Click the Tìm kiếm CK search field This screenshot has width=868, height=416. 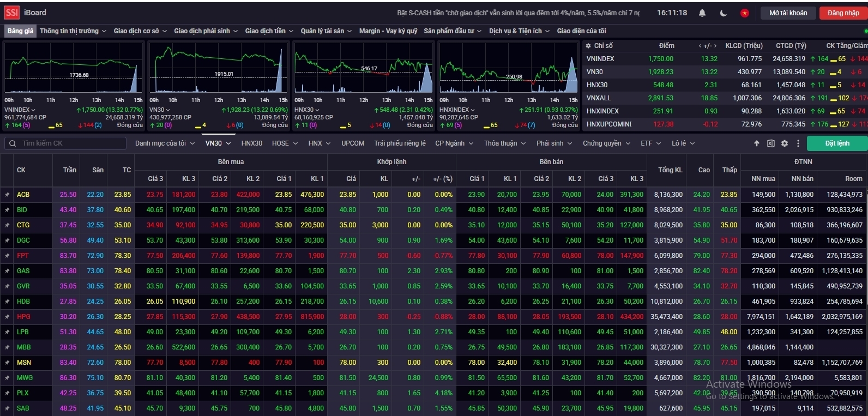coord(65,143)
